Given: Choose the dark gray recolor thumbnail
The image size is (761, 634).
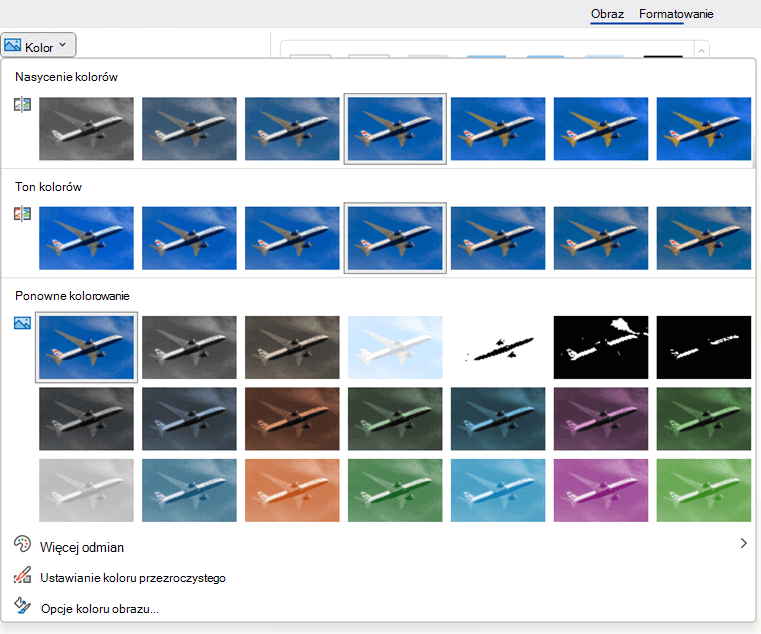Looking at the screenshot, I should pos(86,418).
